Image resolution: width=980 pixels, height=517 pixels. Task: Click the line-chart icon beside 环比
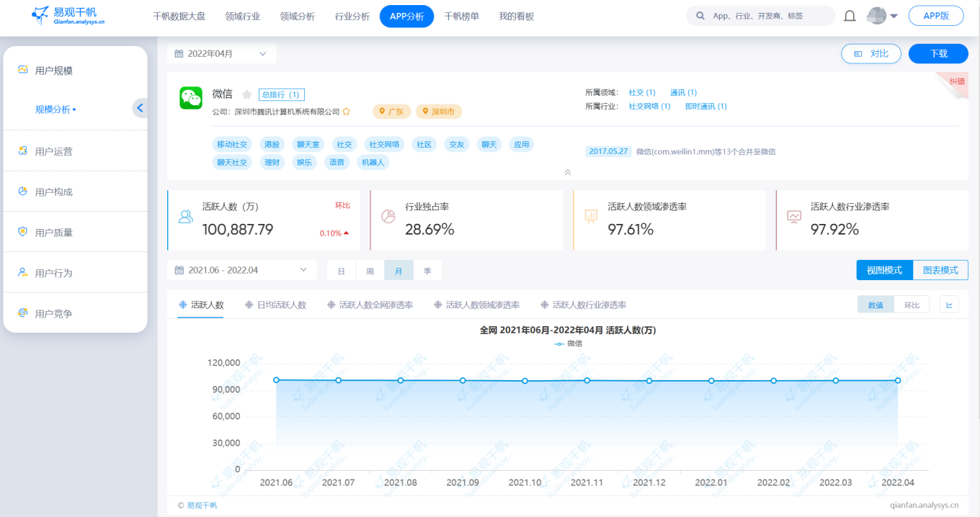click(949, 305)
